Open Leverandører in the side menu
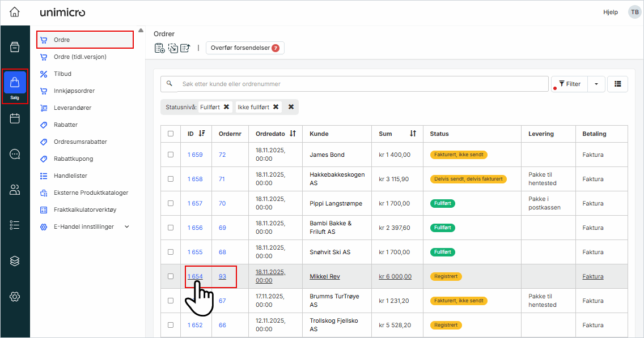Image resolution: width=644 pixels, height=338 pixels. click(x=72, y=108)
